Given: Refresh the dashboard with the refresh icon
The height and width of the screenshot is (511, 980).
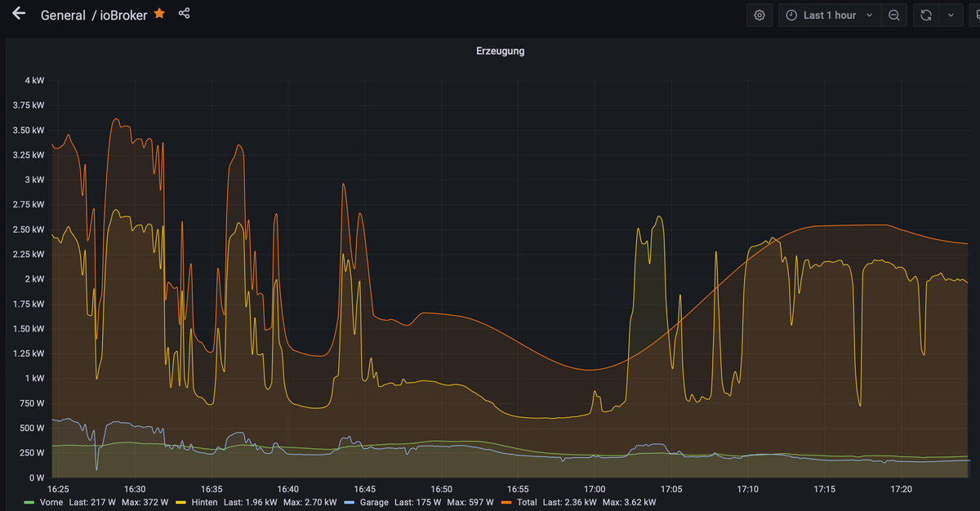Looking at the screenshot, I should [x=925, y=16].
